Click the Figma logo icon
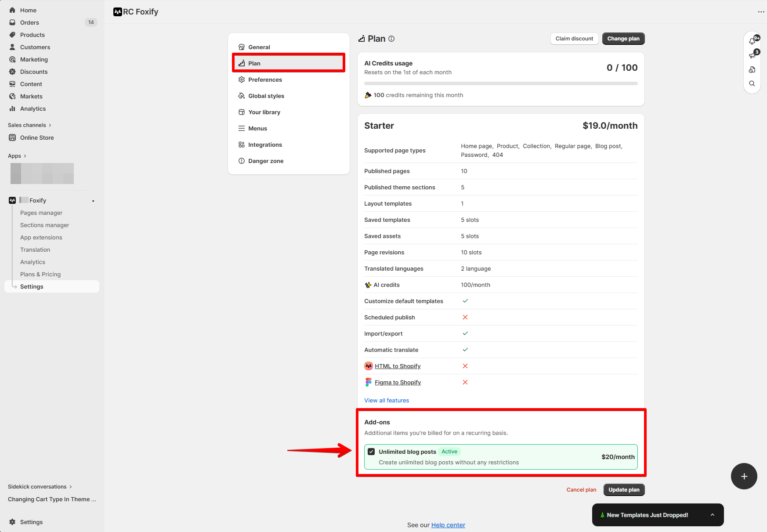The image size is (767, 532). [368, 382]
